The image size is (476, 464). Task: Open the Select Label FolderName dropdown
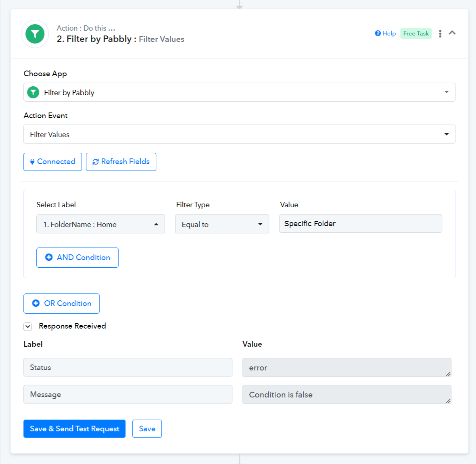point(100,224)
